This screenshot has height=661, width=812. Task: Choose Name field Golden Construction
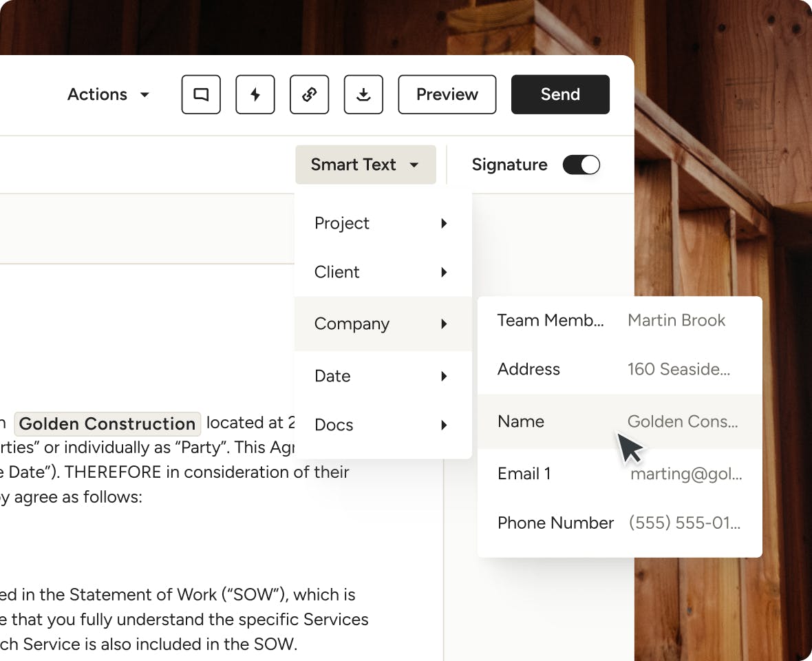pyautogui.click(x=619, y=421)
